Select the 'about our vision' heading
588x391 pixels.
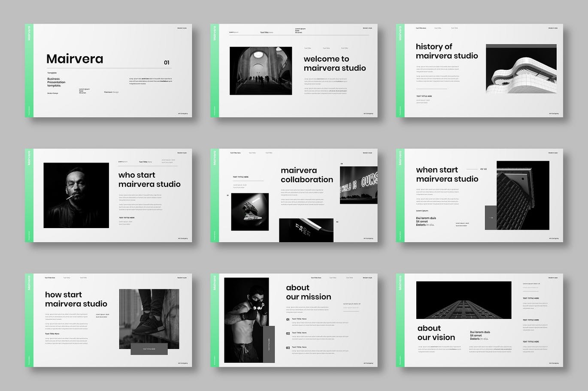pos(436,333)
